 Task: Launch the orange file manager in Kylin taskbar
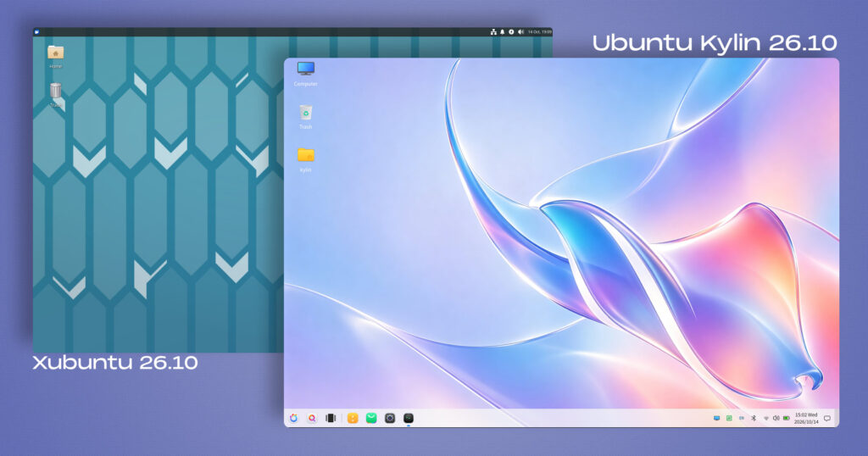(353, 419)
